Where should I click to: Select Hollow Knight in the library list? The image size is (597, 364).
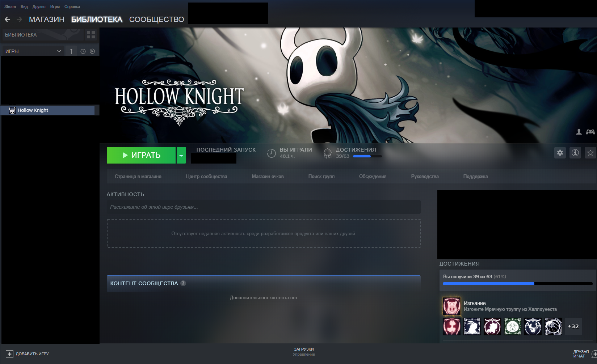48,110
